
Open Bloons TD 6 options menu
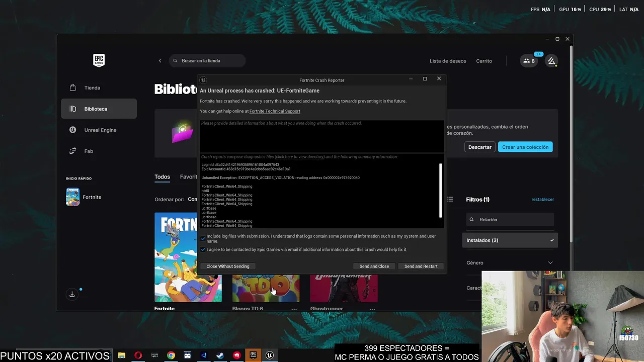point(294,309)
